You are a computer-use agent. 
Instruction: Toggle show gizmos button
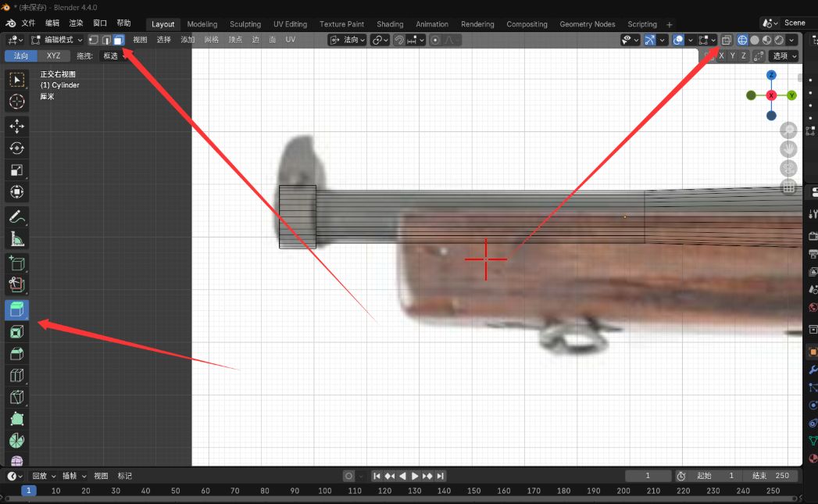[649, 40]
